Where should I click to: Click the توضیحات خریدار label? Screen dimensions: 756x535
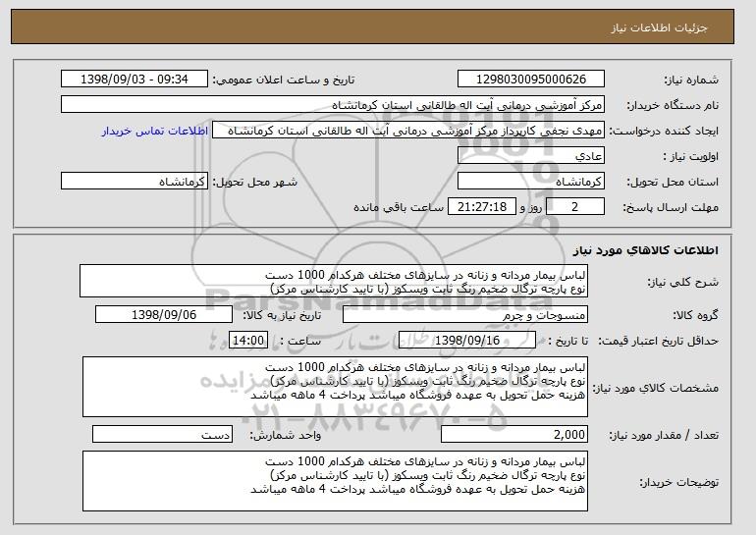coord(678,482)
